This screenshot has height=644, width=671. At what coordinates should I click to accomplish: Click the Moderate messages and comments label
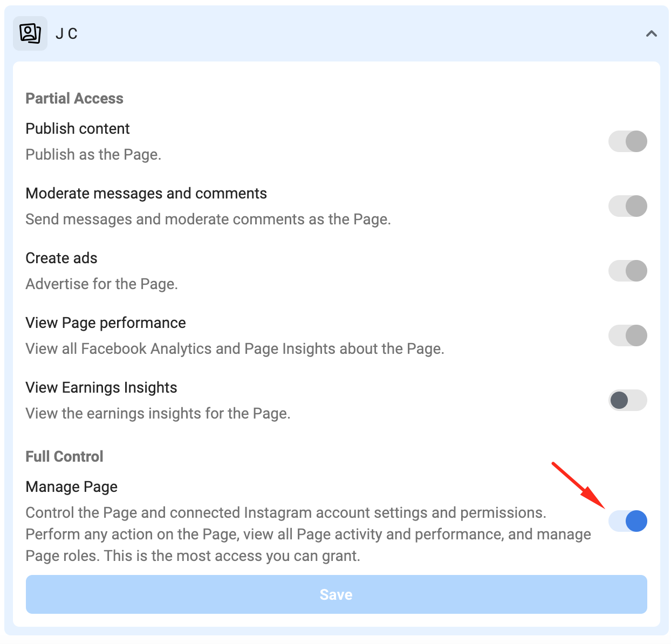[x=146, y=193]
